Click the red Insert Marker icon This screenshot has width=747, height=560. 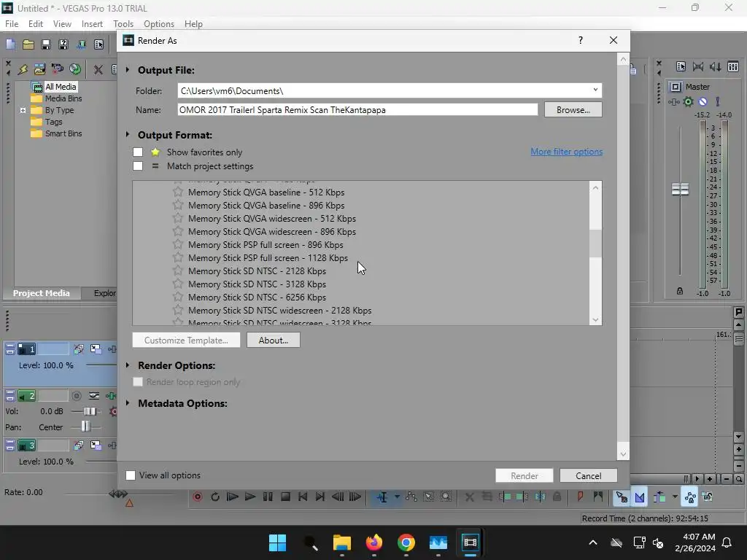[x=580, y=497]
